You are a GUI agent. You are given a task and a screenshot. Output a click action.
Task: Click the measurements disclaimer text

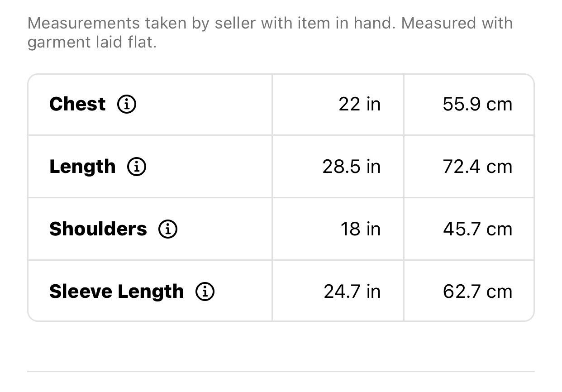click(270, 33)
